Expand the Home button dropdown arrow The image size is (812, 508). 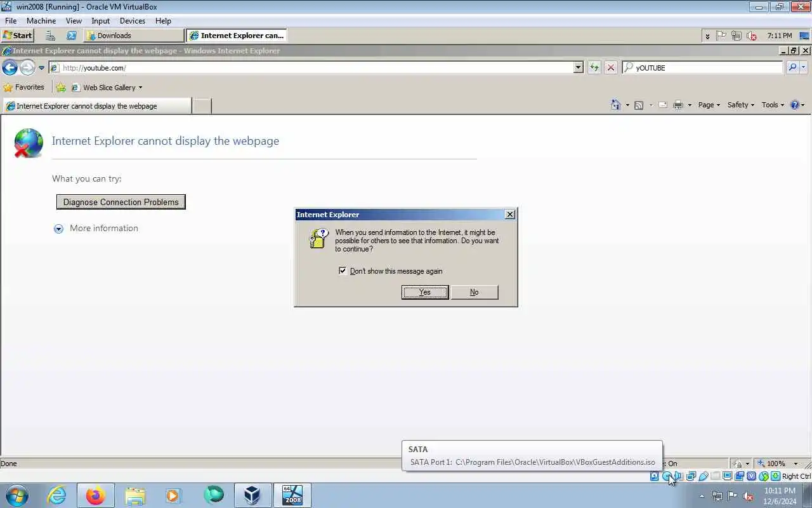[x=627, y=105]
